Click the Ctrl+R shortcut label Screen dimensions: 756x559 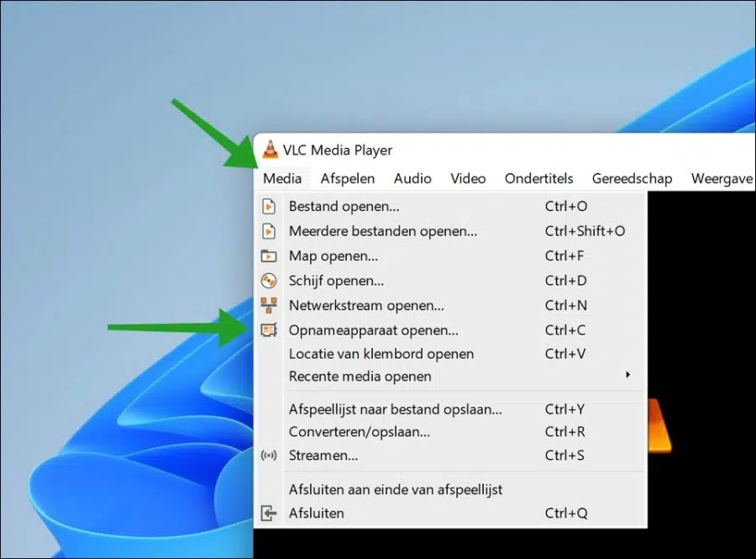565,432
